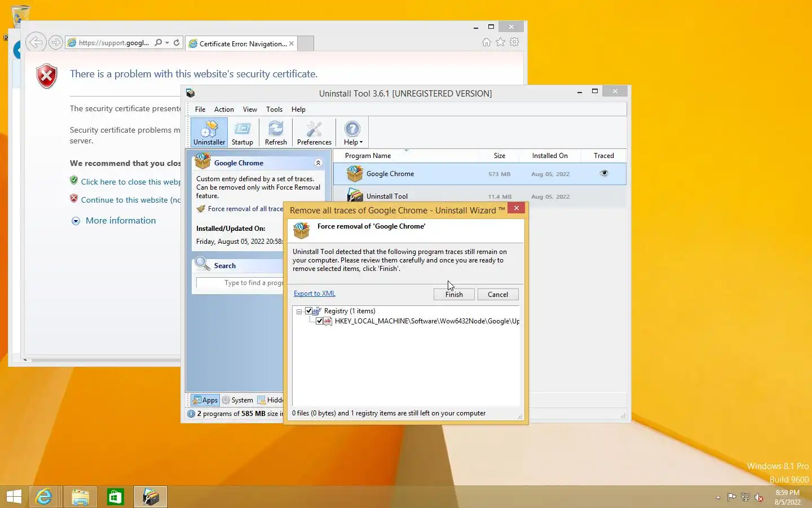Click the search field in Uninstall Tool

(x=240, y=283)
